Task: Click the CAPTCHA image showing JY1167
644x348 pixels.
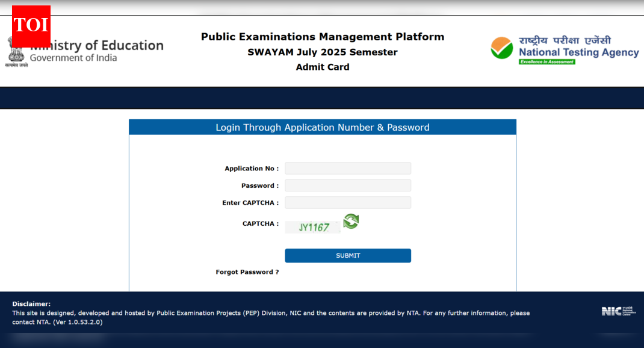Action: point(312,226)
